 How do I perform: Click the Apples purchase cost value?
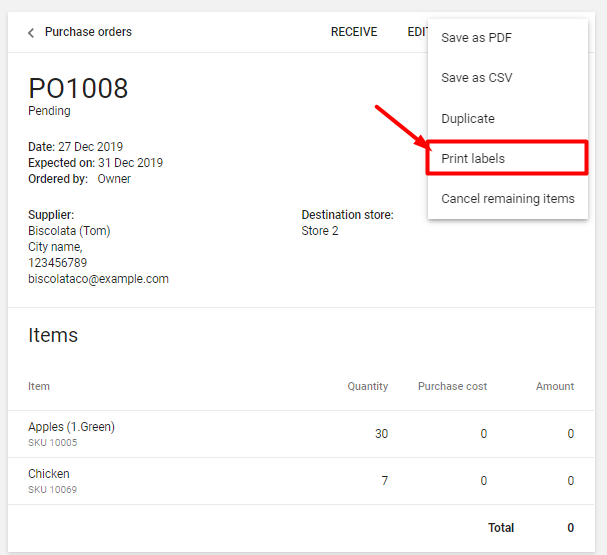pyautogui.click(x=483, y=434)
